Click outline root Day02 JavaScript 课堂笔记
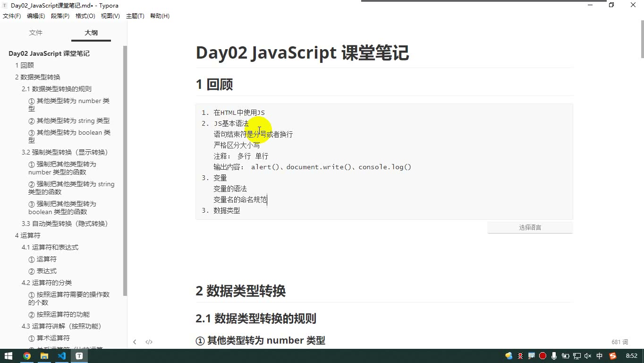Screen dimensions: 644x363 (49, 53)
